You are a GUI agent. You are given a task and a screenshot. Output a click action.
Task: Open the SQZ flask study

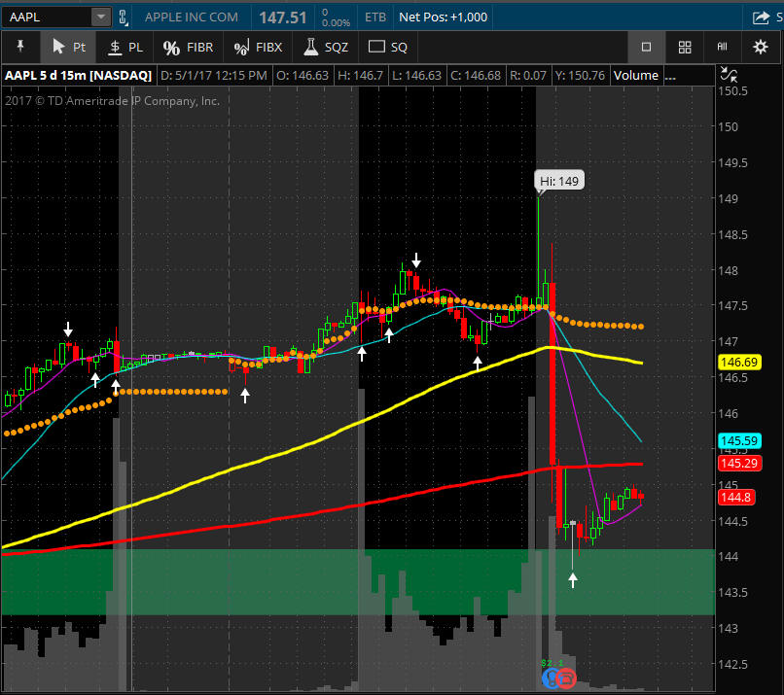click(x=326, y=47)
